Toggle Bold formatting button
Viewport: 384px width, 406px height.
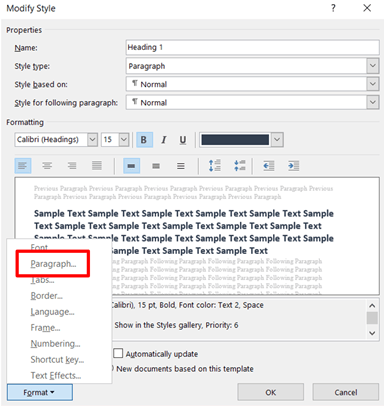[x=144, y=140]
